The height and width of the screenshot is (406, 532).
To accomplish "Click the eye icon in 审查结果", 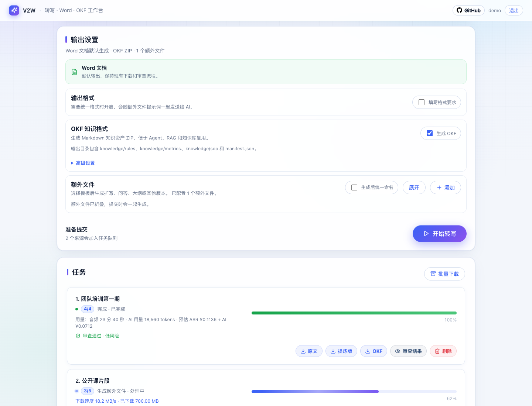I will point(398,351).
